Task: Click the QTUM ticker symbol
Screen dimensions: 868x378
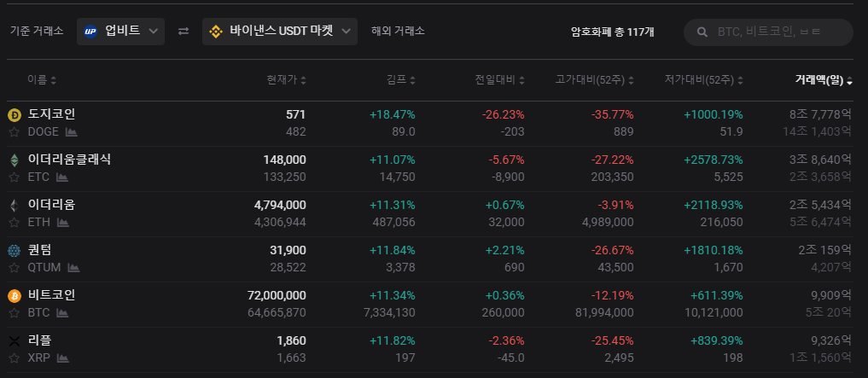Action: tap(44, 268)
